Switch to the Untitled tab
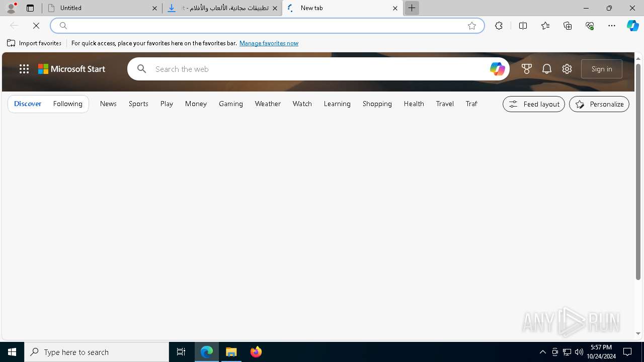644x362 pixels. pyautogui.click(x=102, y=8)
